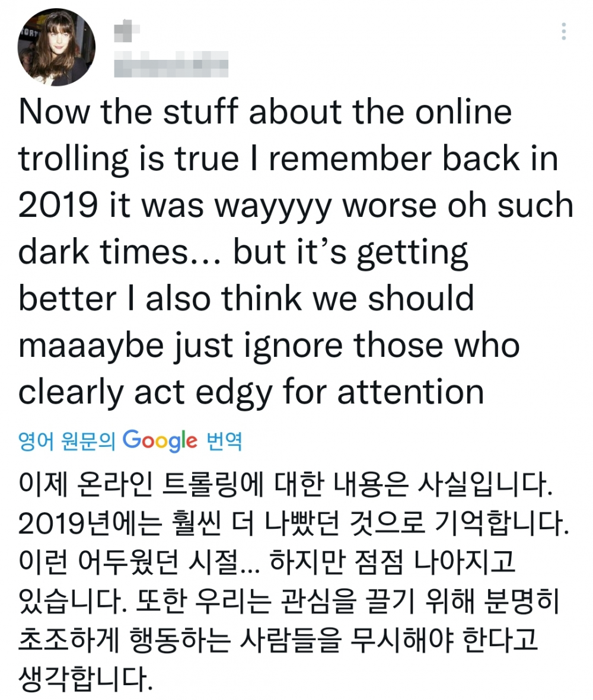
Task: Click the '번역' word after Google
Action: (x=224, y=441)
